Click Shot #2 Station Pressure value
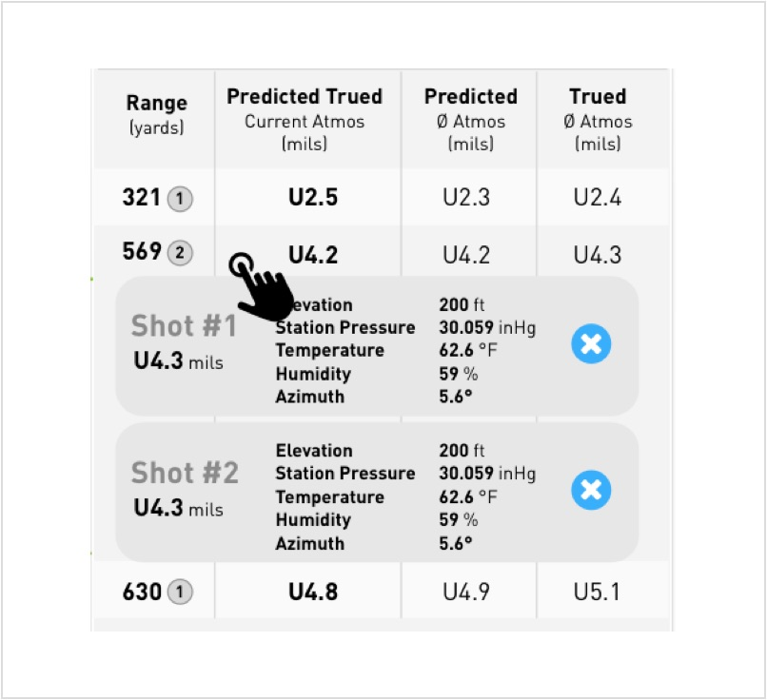The width and height of the screenshot is (767, 700). (486, 474)
